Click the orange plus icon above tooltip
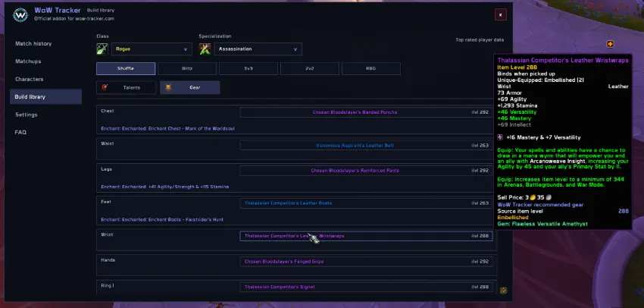Screen dimensions: 644x308 tap(611, 44)
